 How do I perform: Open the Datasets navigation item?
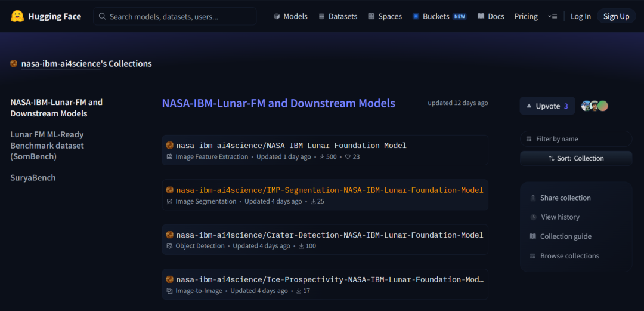click(x=338, y=17)
